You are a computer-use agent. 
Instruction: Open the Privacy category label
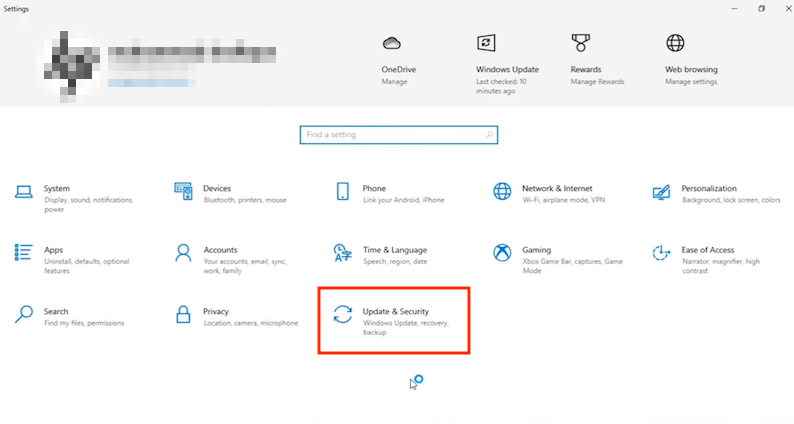point(216,312)
